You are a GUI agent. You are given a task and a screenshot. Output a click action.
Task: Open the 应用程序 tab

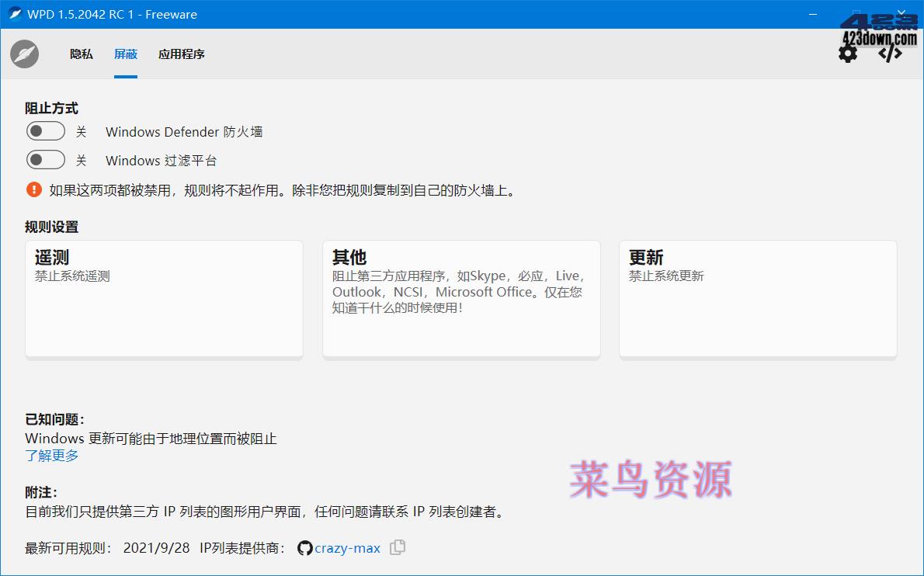tap(179, 54)
